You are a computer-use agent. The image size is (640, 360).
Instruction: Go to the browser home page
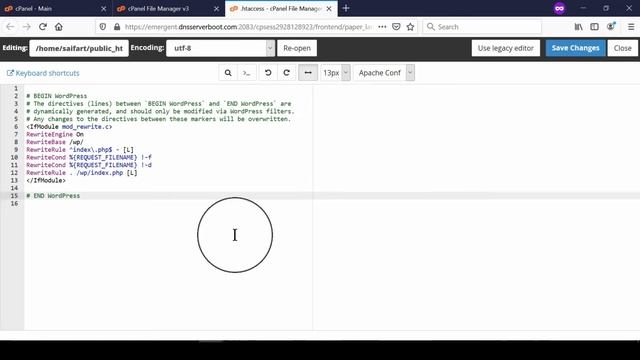click(x=59, y=27)
